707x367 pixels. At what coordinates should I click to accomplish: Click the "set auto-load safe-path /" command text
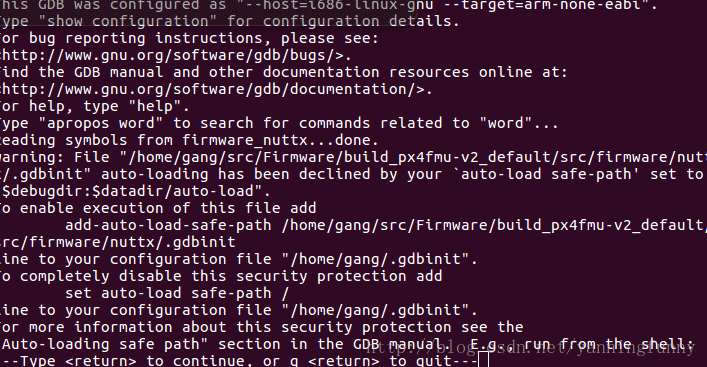tap(177, 294)
